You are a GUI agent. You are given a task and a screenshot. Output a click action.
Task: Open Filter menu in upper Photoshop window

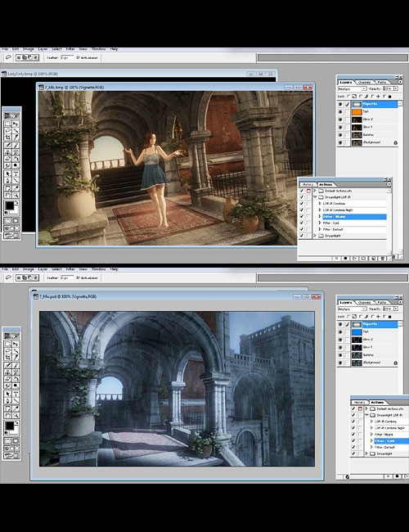(x=70, y=49)
